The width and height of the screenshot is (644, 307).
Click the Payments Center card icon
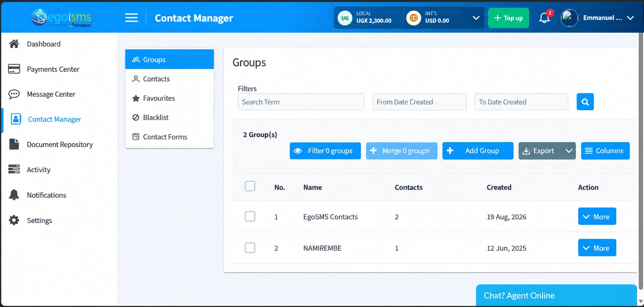14,69
